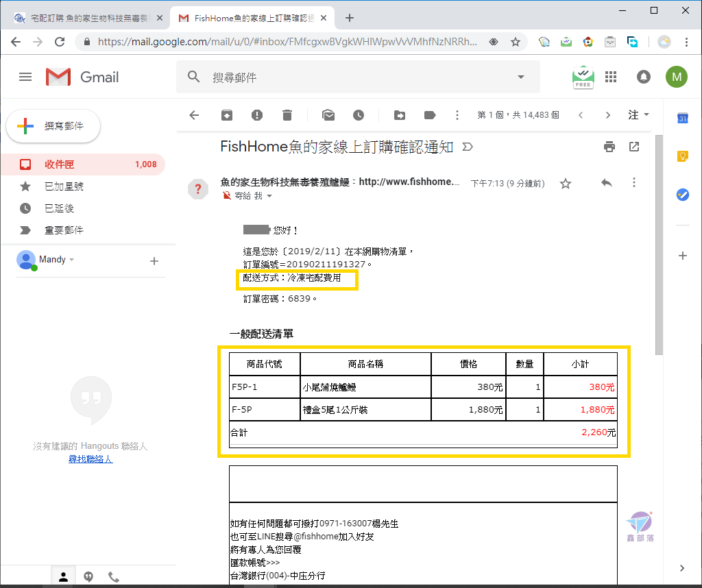Open Mandy status dropdown
This screenshot has height=588, width=702.
coord(71,260)
